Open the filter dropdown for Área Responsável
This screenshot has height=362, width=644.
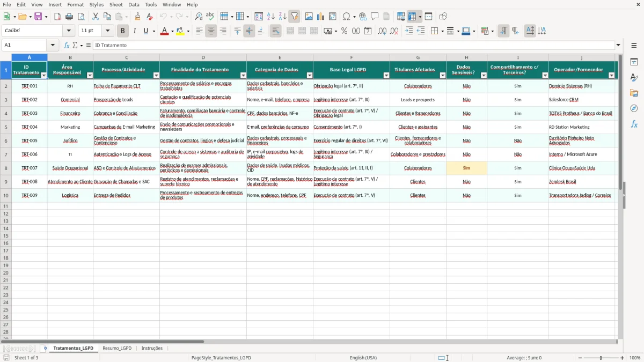coord(90,76)
